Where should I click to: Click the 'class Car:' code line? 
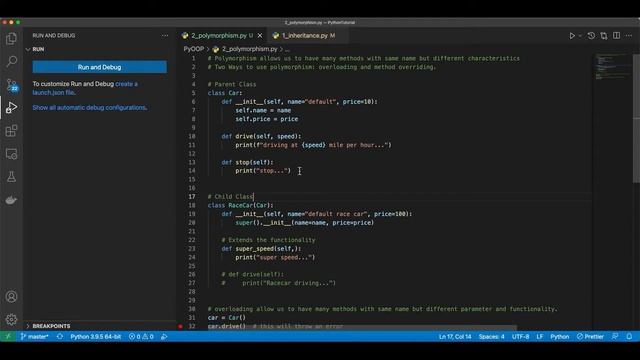(x=225, y=93)
